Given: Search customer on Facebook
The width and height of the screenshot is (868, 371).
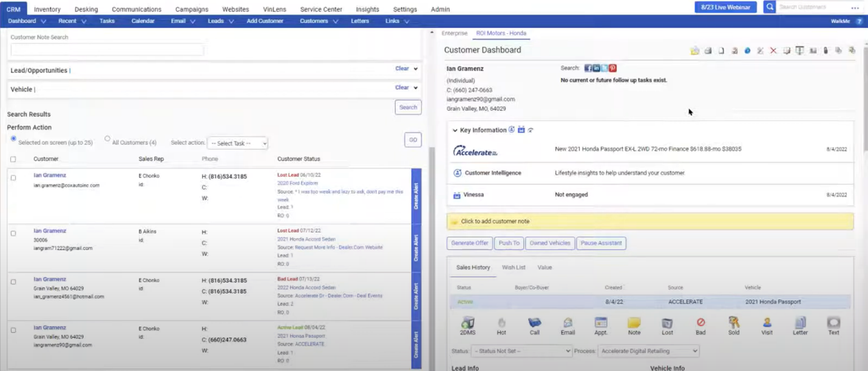Looking at the screenshot, I should (x=588, y=69).
